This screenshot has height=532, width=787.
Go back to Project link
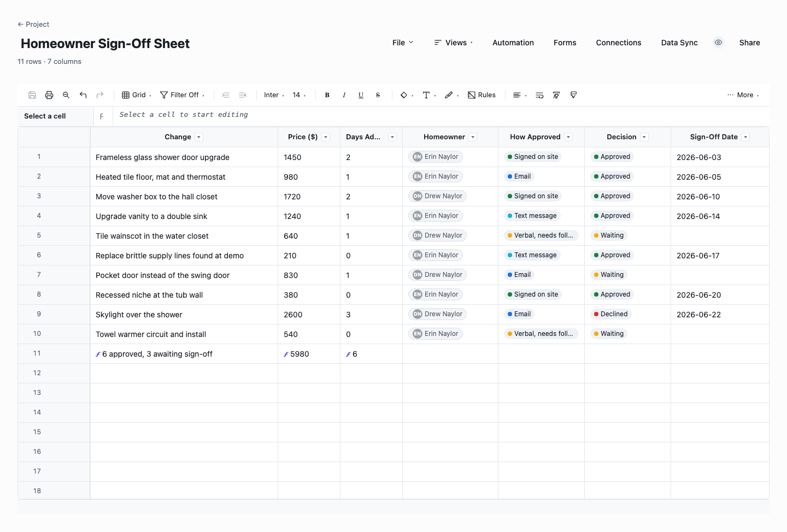(x=33, y=24)
